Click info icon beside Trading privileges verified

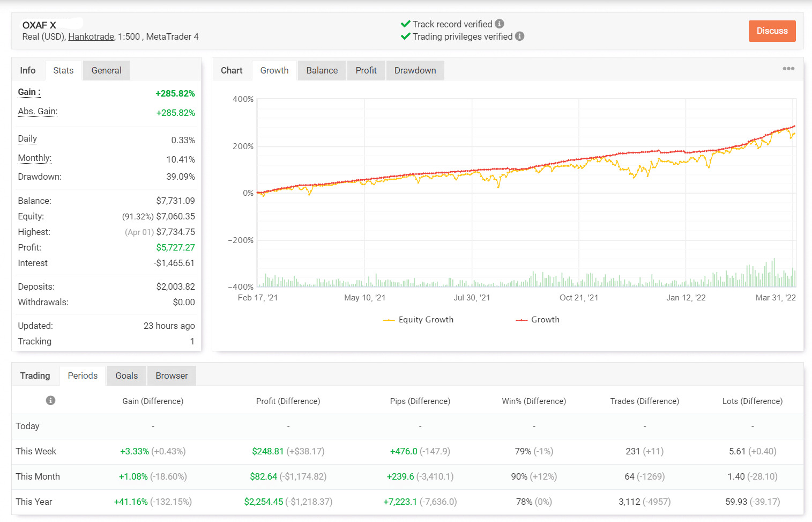point(519,36)
